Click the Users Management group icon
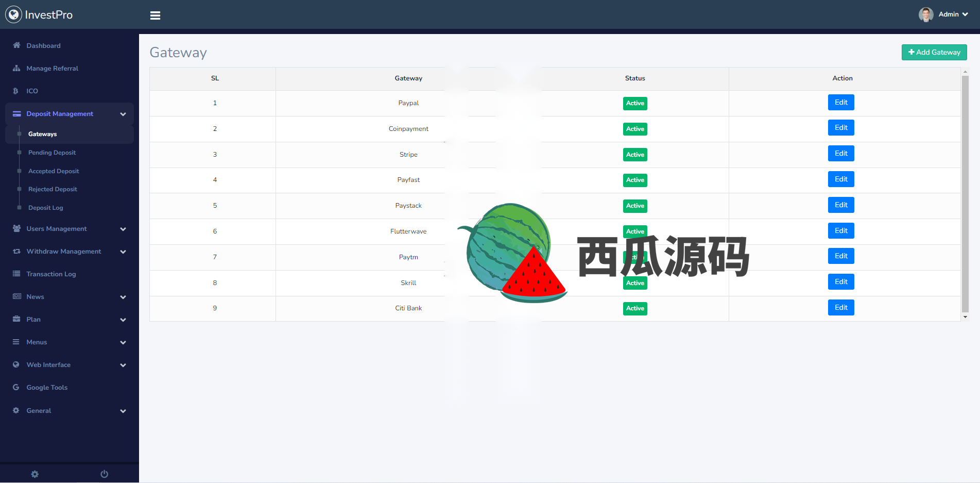The image size is (980, 483). (16, 228)
